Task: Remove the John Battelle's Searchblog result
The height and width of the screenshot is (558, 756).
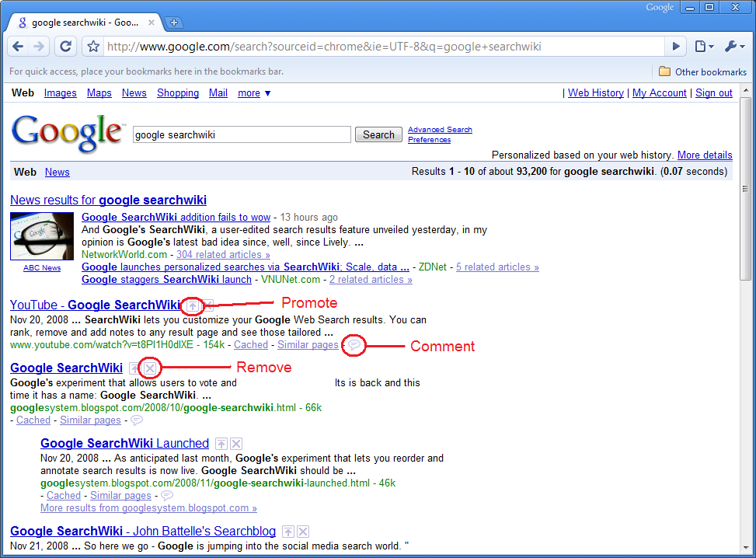Action: (x=303, y=532)
